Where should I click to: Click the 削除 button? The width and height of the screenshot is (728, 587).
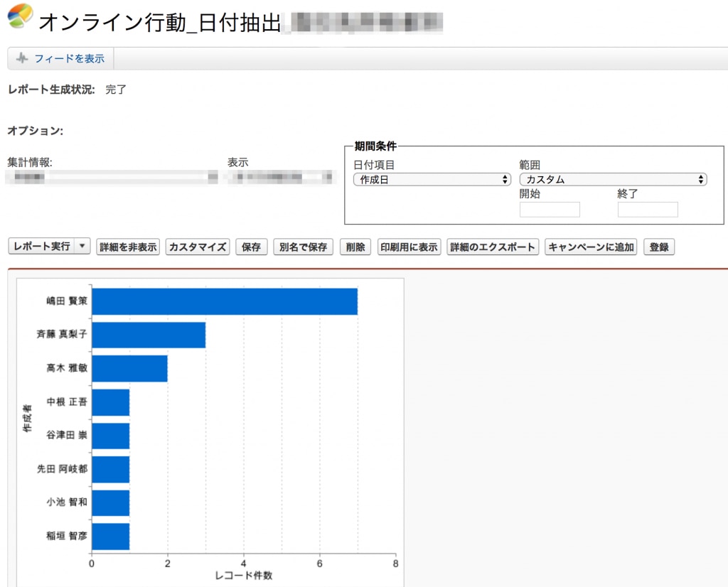(355, 247)
